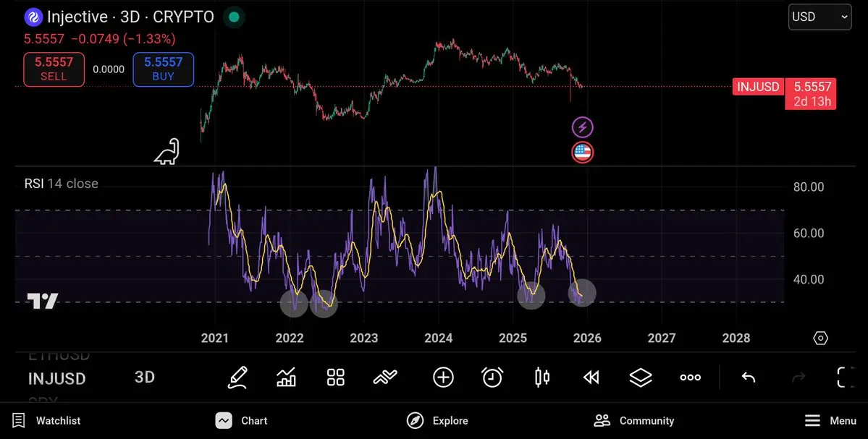868x439 pixels.
Task: Open the layout grid templates icon
Action: point(335,378)
